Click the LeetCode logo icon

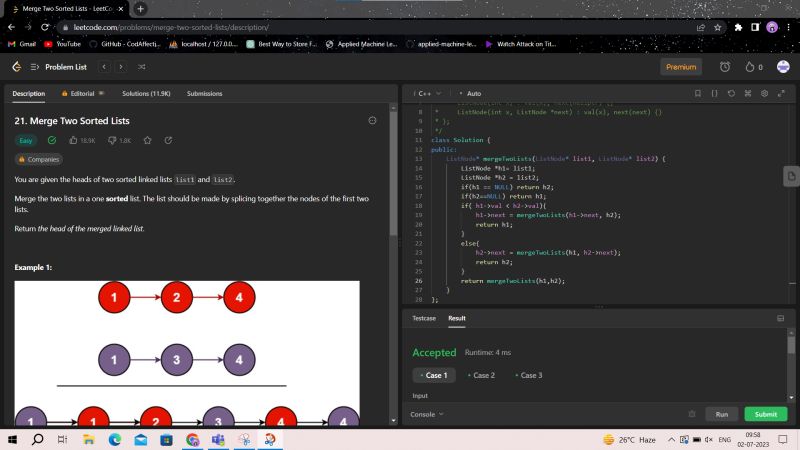[16, 67]
